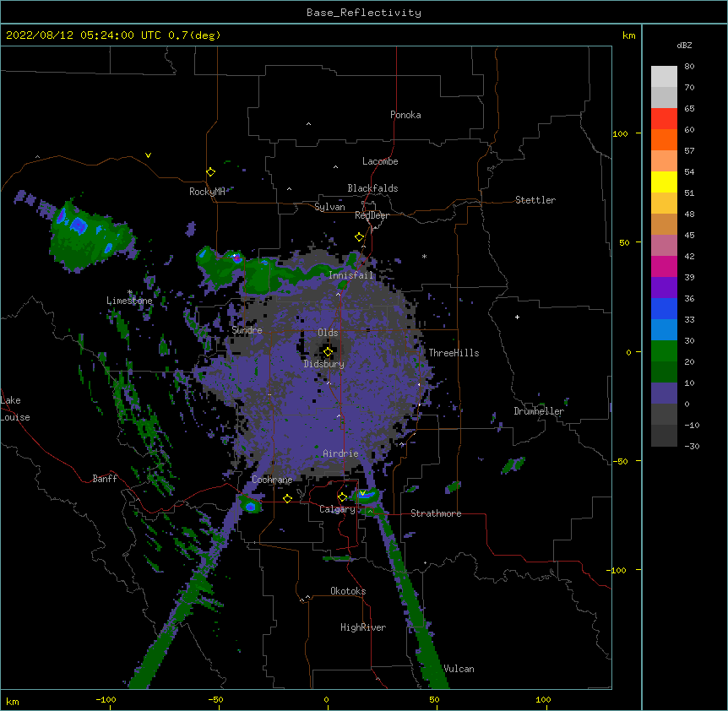The width and height of the screenshot is (728, 711).
Task: Click the Ponoka city label
Action: 405,115
